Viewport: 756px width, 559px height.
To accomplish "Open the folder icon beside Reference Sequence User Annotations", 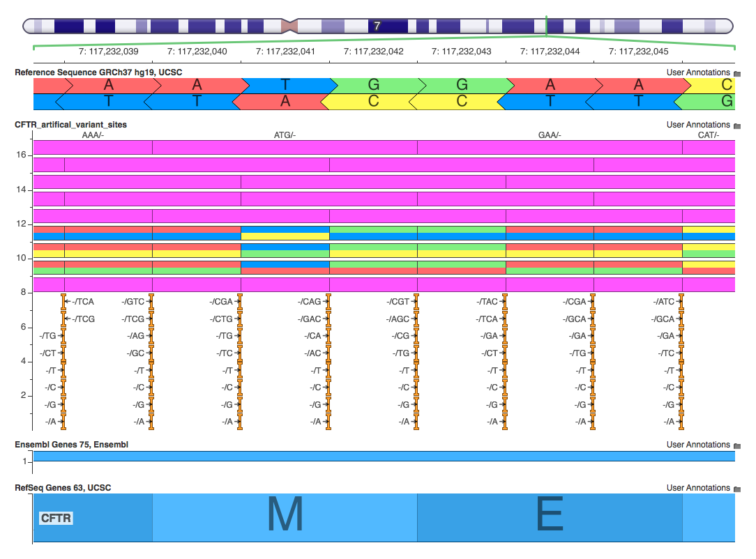I will pos(737,72).
